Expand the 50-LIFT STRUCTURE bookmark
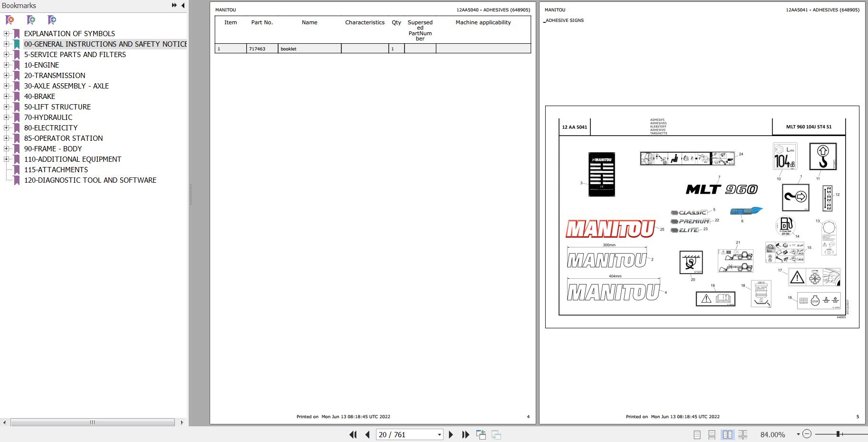 coord(6,107)
